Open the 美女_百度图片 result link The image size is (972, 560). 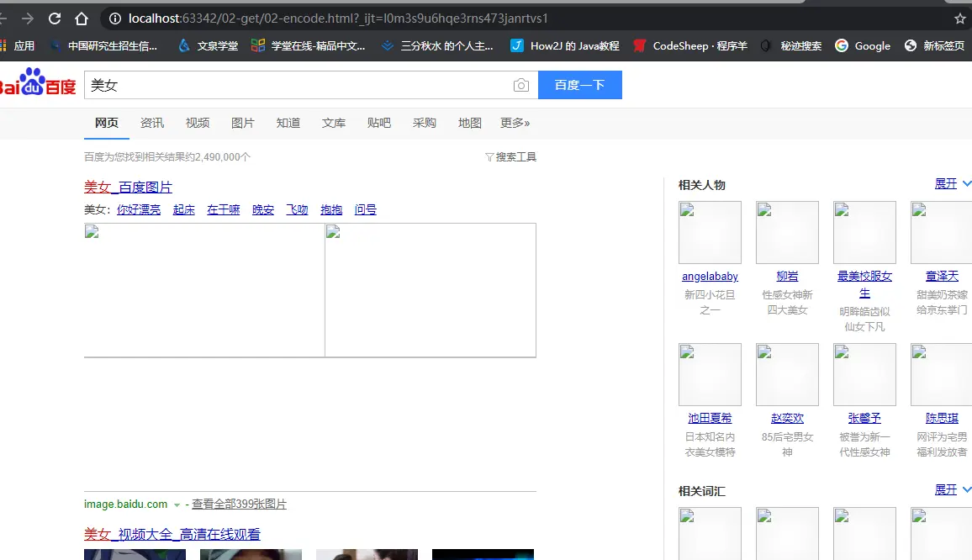coord(128,187)
